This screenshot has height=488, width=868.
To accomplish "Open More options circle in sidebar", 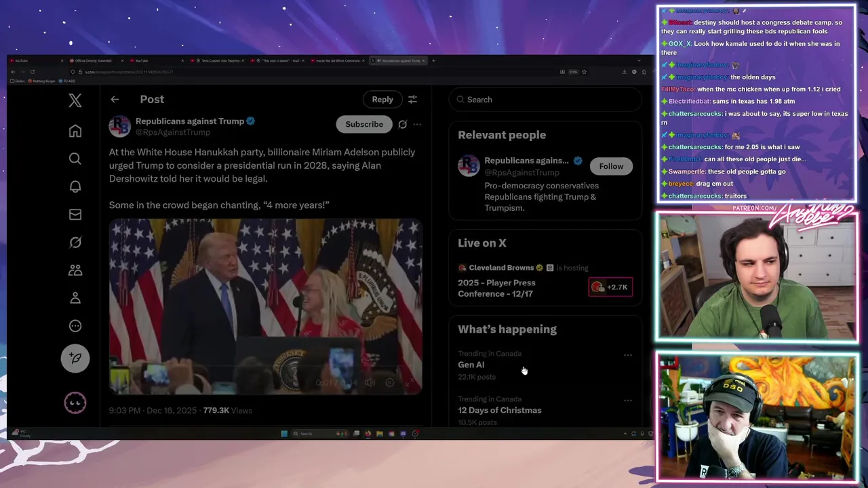I will click(x=75, y=326).
